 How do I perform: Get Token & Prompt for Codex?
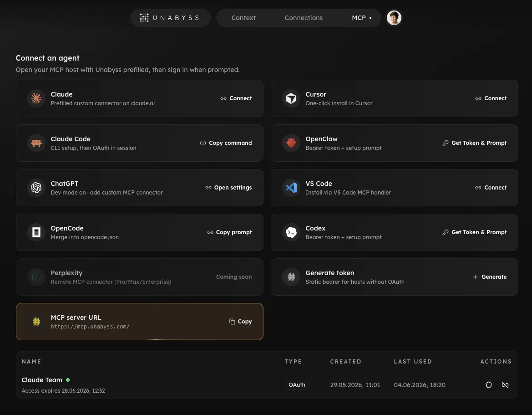click(x=474, y=232)
